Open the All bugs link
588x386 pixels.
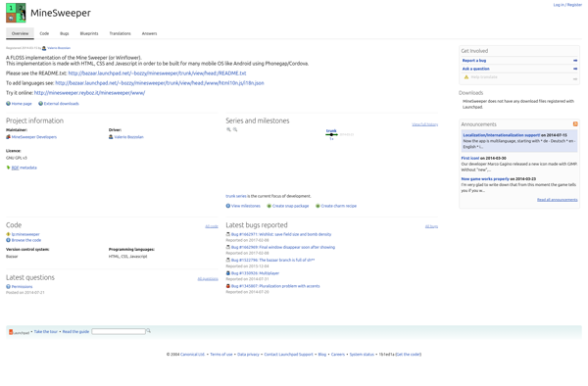431,226
